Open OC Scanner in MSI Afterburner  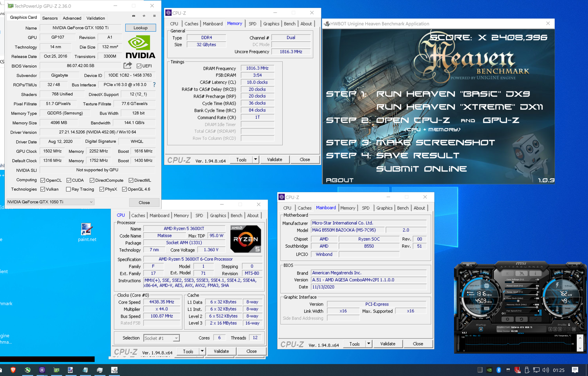click(x=469, y=265)
